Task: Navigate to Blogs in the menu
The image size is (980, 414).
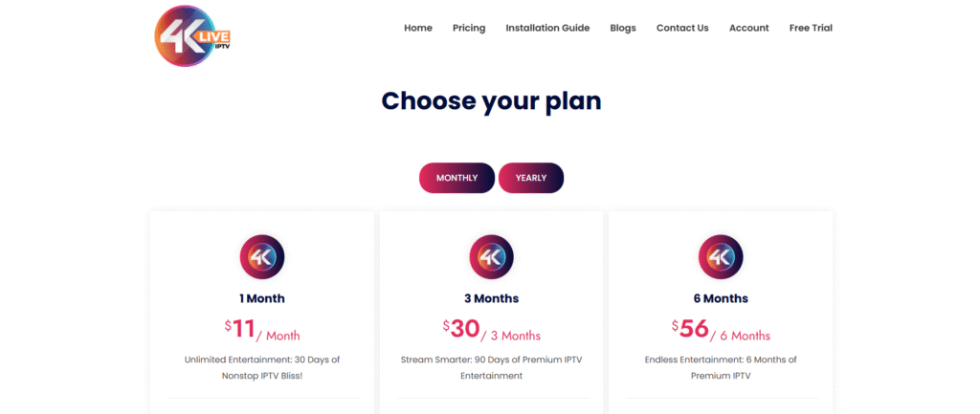Action: pyautogui.click(x=623, y=28)
